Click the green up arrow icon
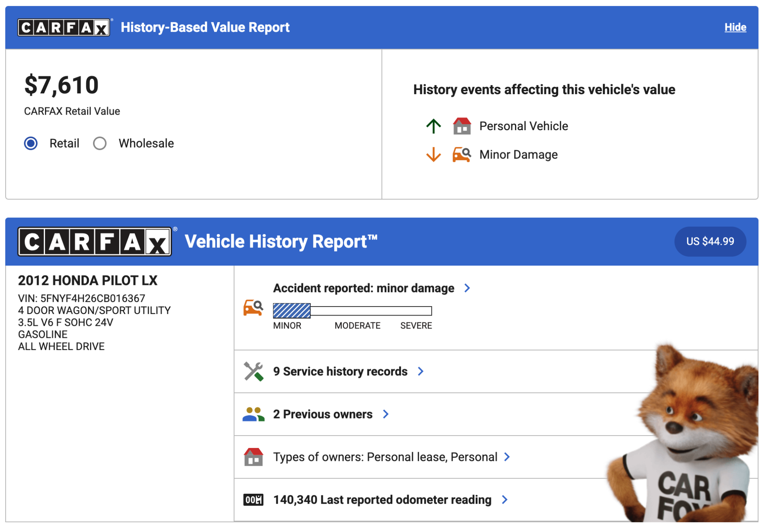This screenshot has height=532, width=775. pyautogui.click(x=433, y=126)
